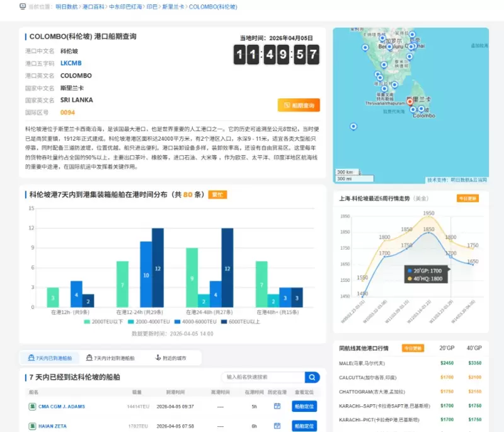Viewport: 504px width, 432px height.
Task: Click the calendar icon beside CMA CGM J. ADAMS
Action: (277, 406)
